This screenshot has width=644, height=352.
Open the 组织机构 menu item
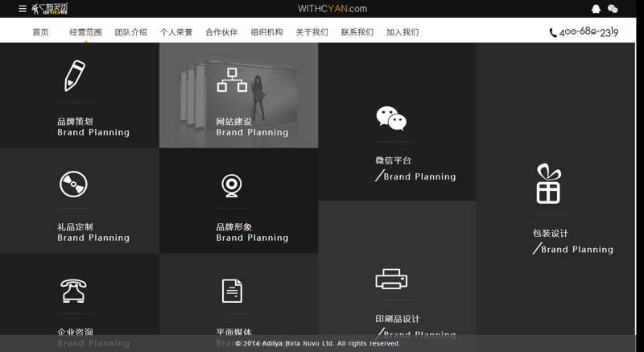click(x=266, y=32)
